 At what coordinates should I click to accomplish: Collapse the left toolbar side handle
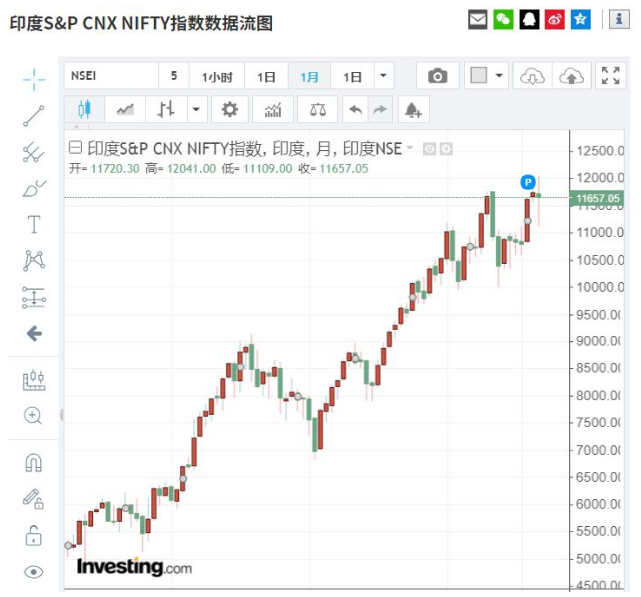[61, 415]
